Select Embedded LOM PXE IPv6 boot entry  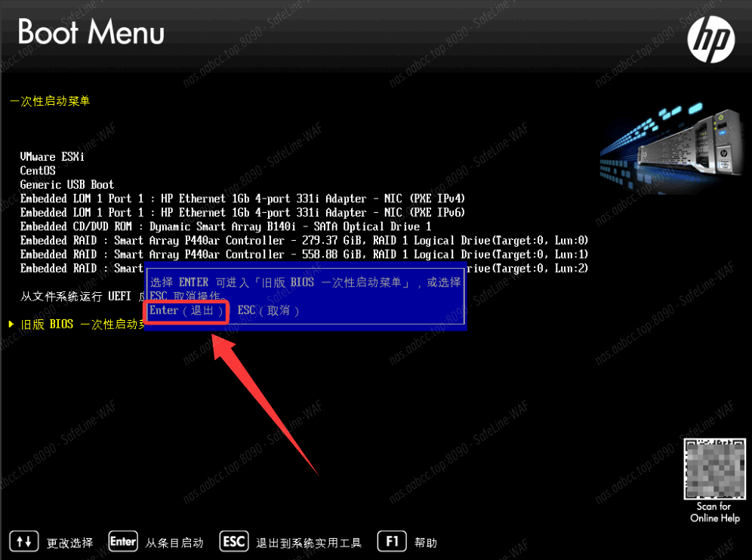click(242, 212)
